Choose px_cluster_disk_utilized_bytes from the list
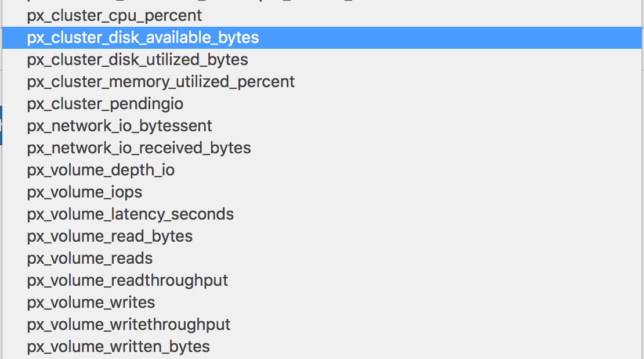 point(138,59)
